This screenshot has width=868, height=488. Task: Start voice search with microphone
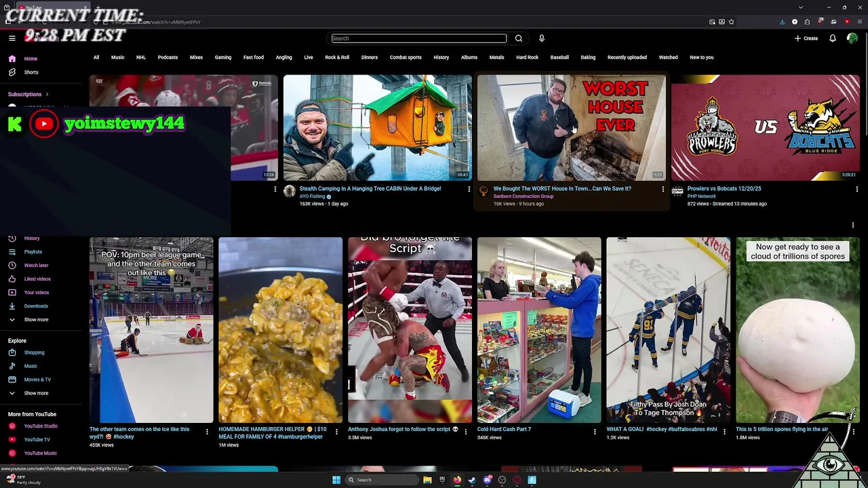point(541,38)
